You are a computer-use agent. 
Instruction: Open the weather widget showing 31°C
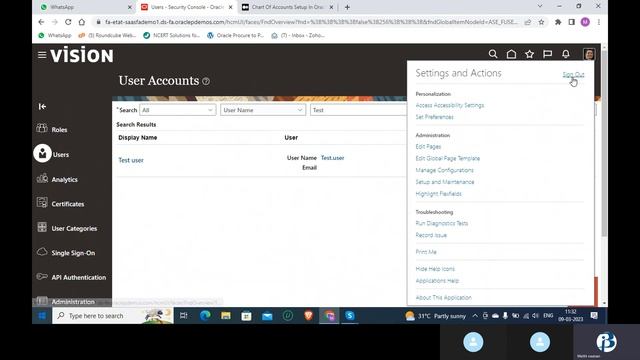(x=436, y=316)
